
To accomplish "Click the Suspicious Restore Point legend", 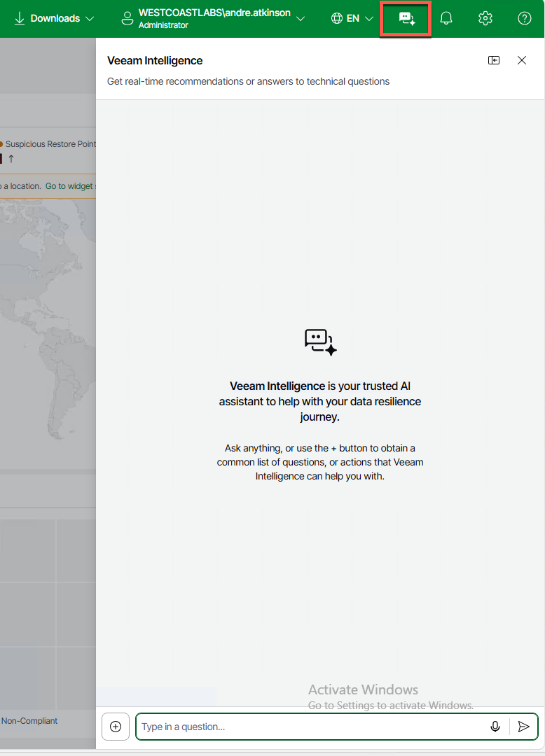I will pos(49,144).
